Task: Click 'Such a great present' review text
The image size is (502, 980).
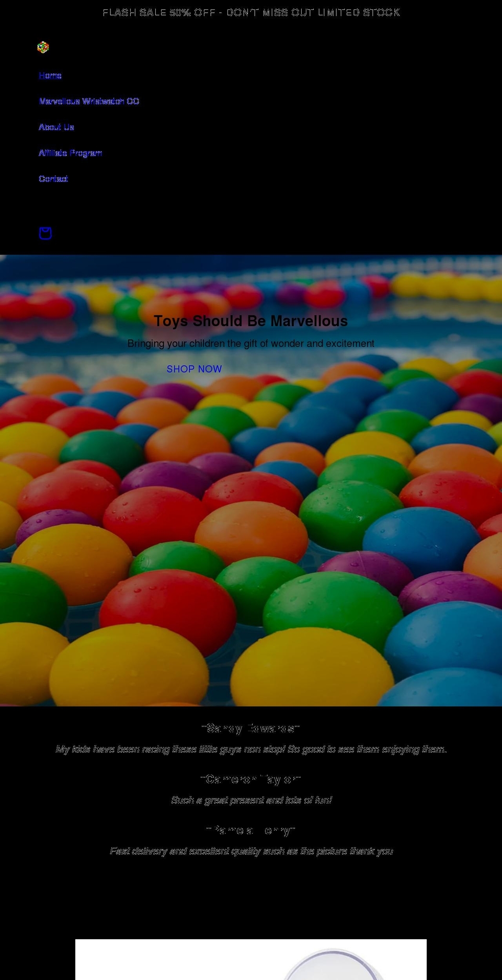Action: (251, 800)
